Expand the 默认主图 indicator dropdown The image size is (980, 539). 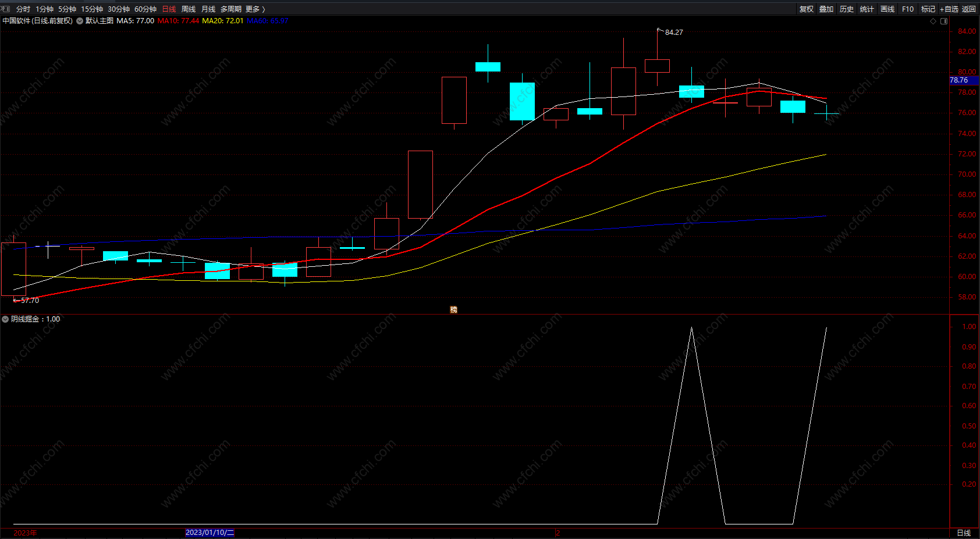[x=80, y=21]
